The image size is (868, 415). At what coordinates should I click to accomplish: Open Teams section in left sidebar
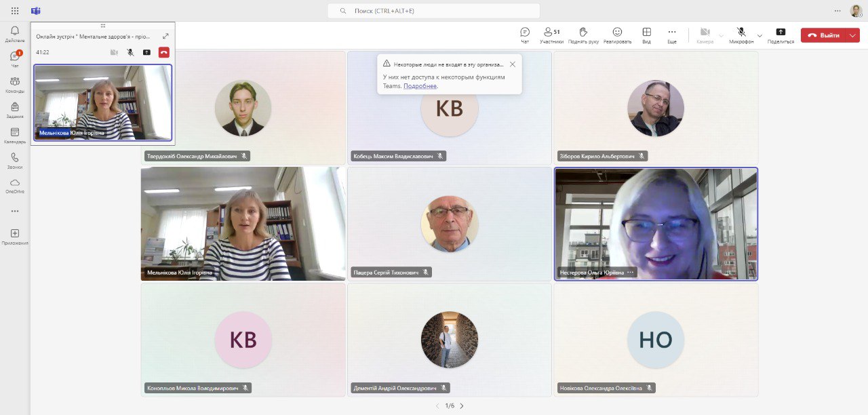(x=15, y=84)
